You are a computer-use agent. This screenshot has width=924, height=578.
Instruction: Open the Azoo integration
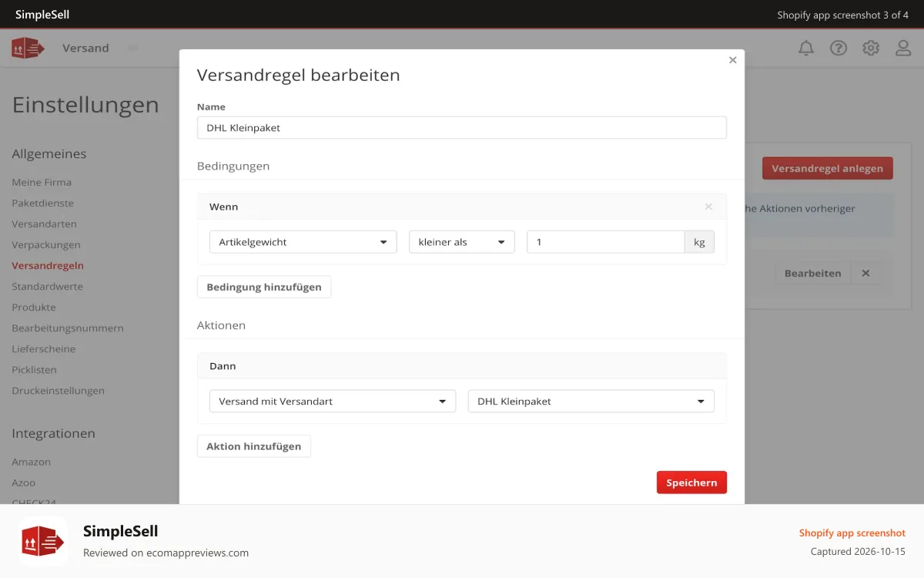tap(24, 483)
